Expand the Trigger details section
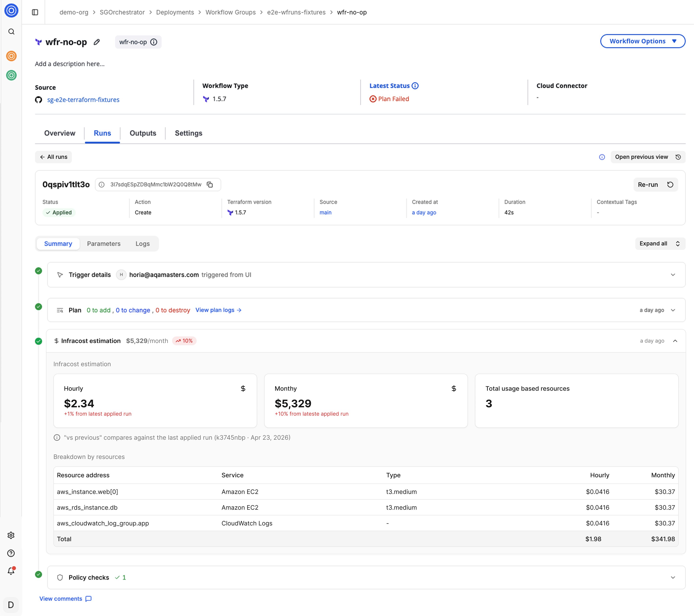This screenshot has height=616, width=694. point(673,275)
